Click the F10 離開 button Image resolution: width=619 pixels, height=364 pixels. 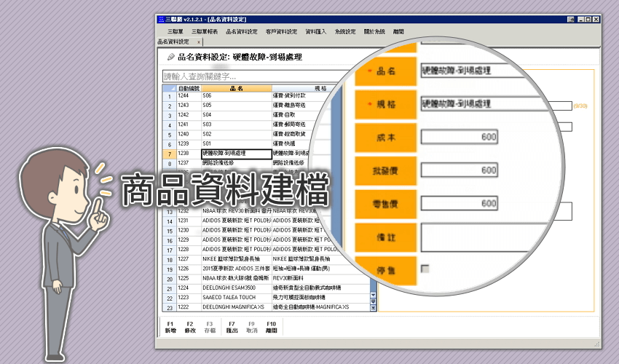[272, 328]
